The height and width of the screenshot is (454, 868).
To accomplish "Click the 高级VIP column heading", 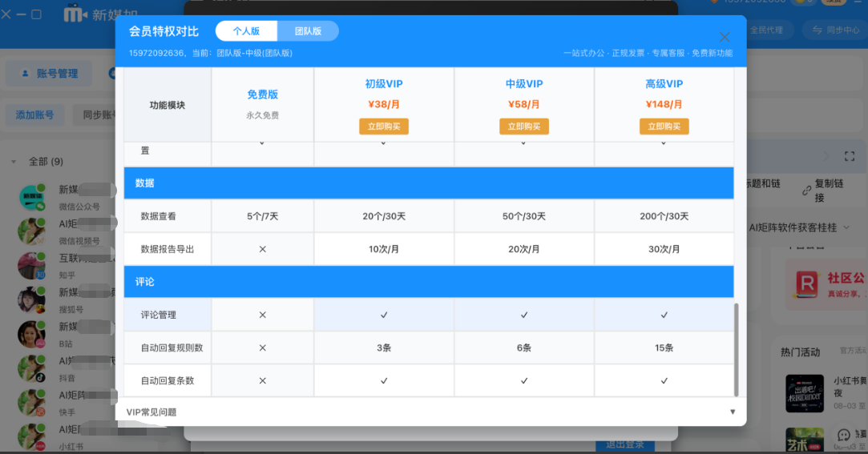I will click(664, 84).
